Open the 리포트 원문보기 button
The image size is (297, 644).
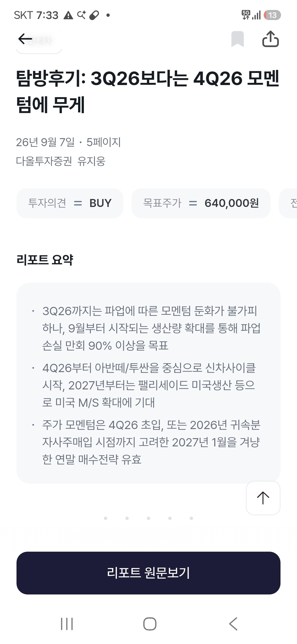tap(148, 573)
